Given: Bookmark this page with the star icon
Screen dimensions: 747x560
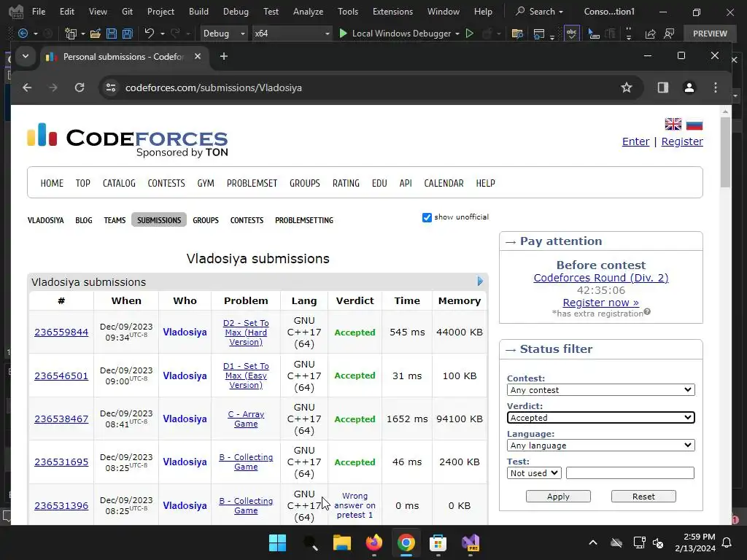Looking at the screenshot, I should pos(627,87).
